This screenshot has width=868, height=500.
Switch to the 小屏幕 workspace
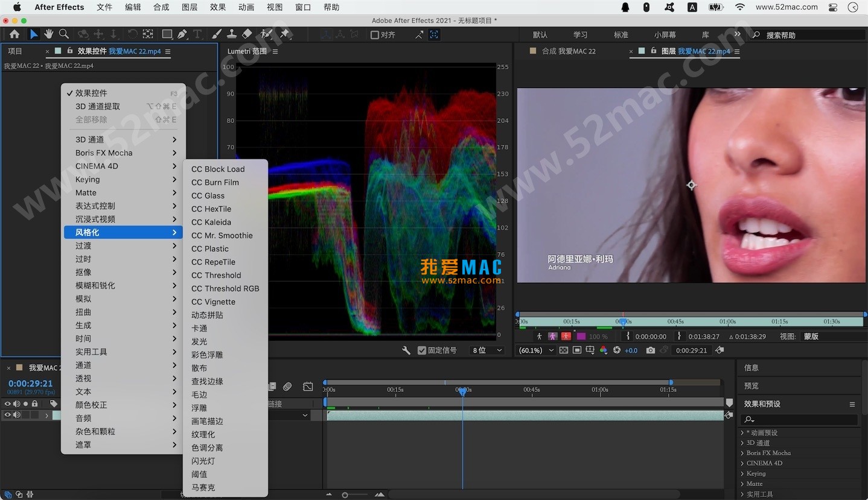pos(665,35)
